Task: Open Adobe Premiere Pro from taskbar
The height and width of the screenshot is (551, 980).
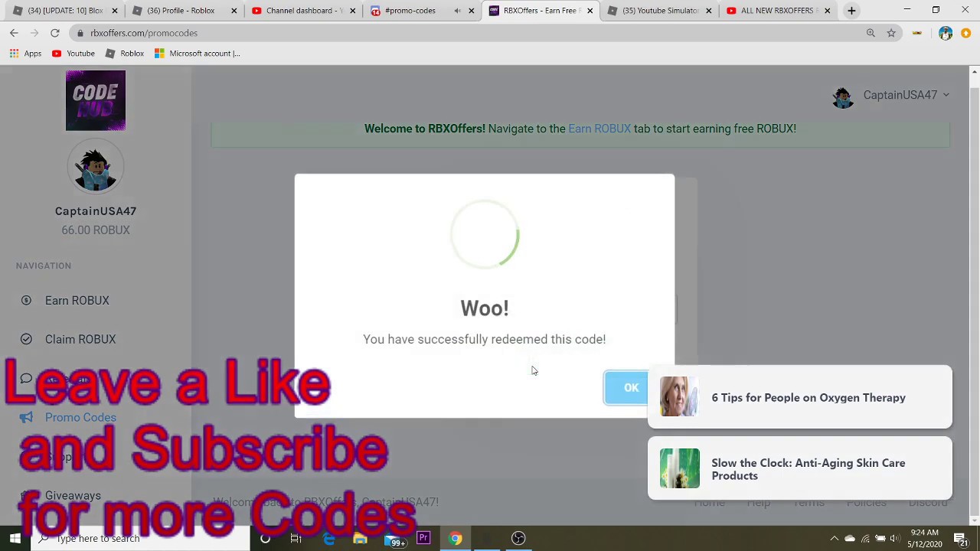Action: pos(423,538)
